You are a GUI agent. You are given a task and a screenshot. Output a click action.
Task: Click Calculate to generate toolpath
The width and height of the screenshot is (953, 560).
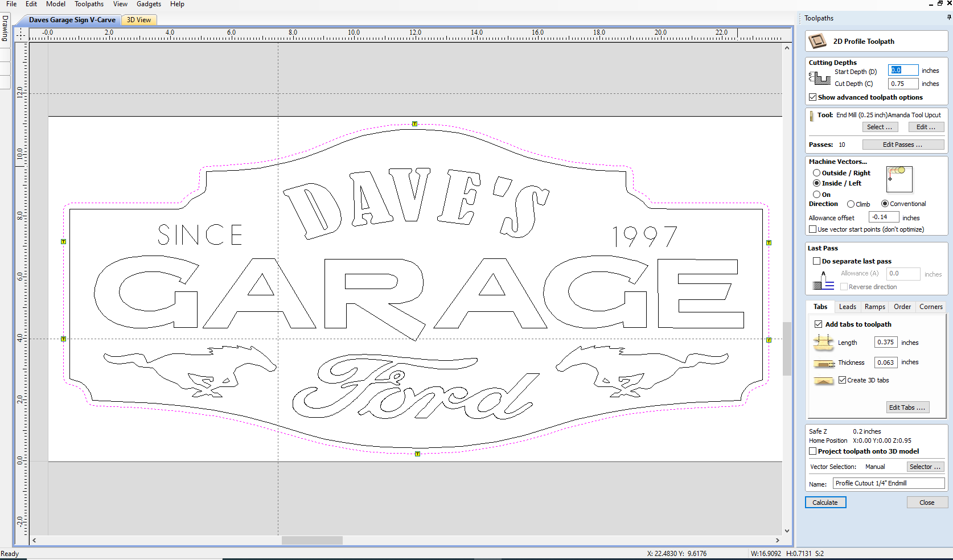(x=825, y=503)
